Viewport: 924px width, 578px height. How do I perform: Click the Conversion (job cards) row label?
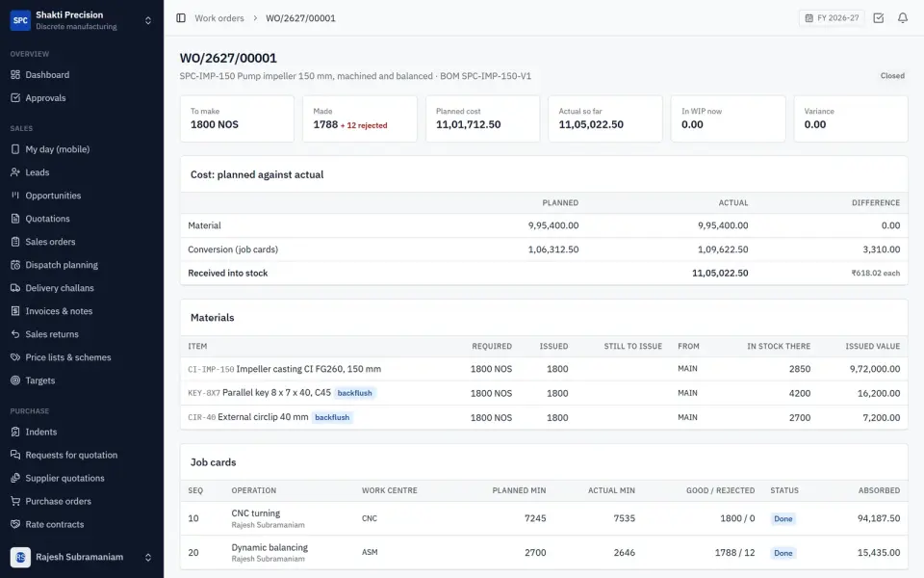[x=233, y=250]
